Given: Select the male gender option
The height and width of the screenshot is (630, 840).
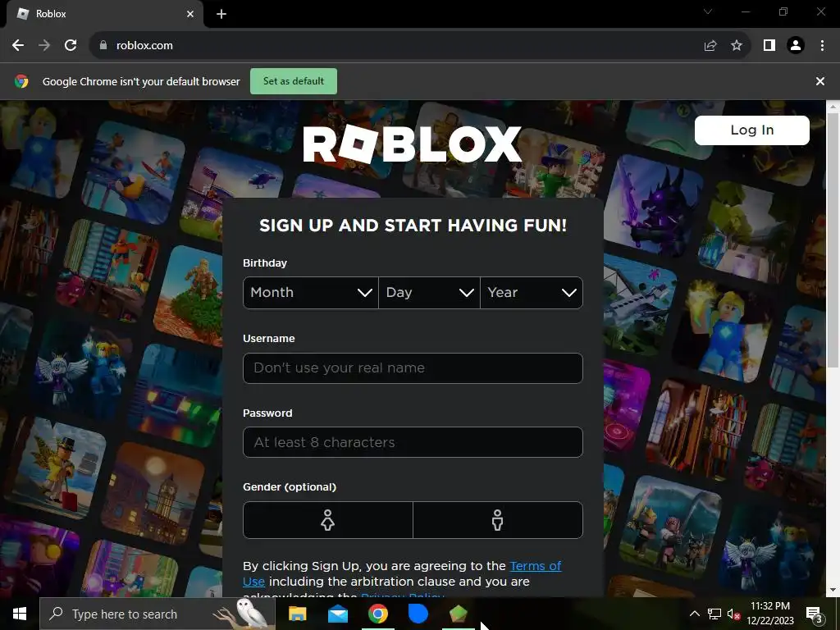Looking at the screenshot, I should tap(498, 519).
